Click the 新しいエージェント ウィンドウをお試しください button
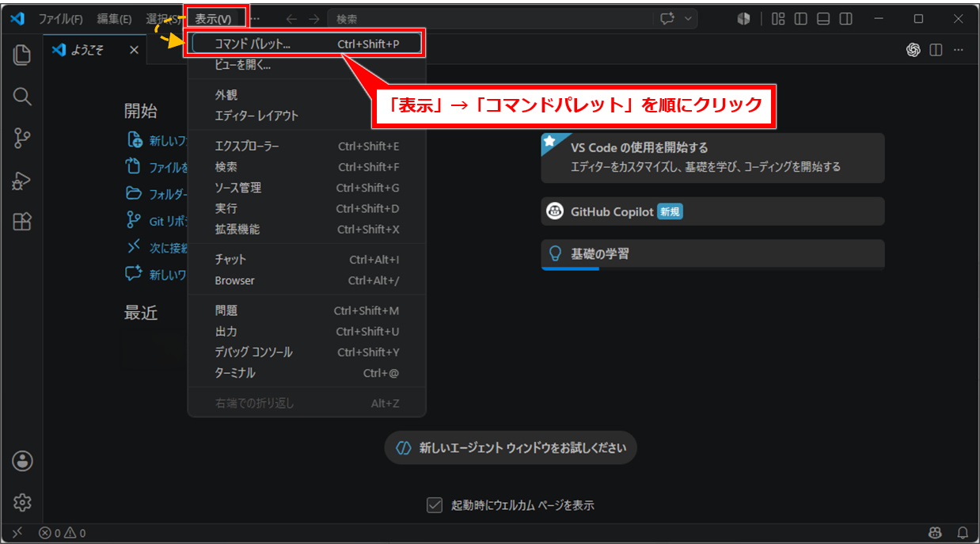980x544 pixels. (x=511, y=448)
